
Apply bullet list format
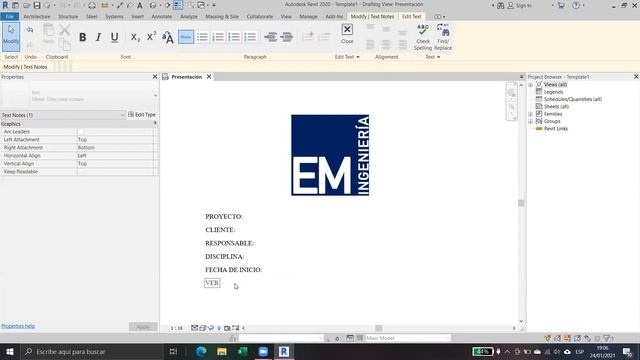[202, 37]
